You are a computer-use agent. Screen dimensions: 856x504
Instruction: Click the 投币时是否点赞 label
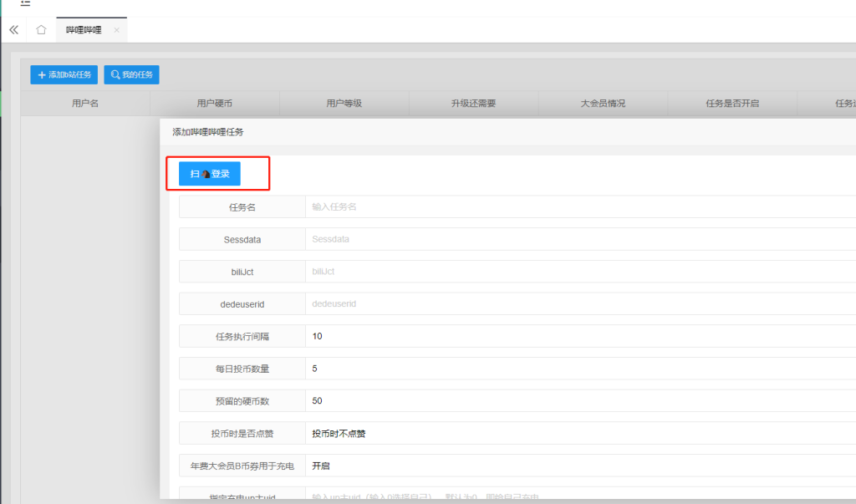[x=242, y=434]
